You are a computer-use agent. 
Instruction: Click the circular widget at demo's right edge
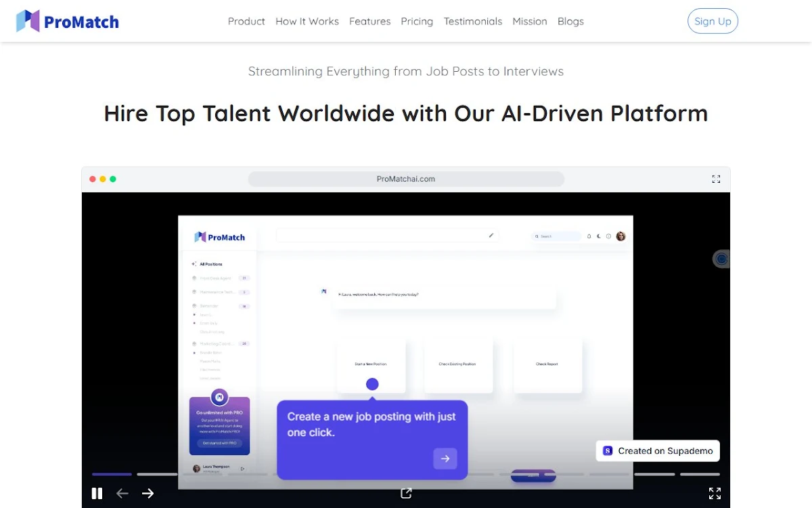(721, 259)
